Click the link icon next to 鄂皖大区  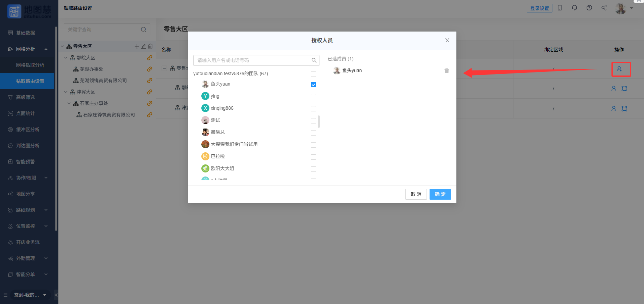(x=150, y=58)
